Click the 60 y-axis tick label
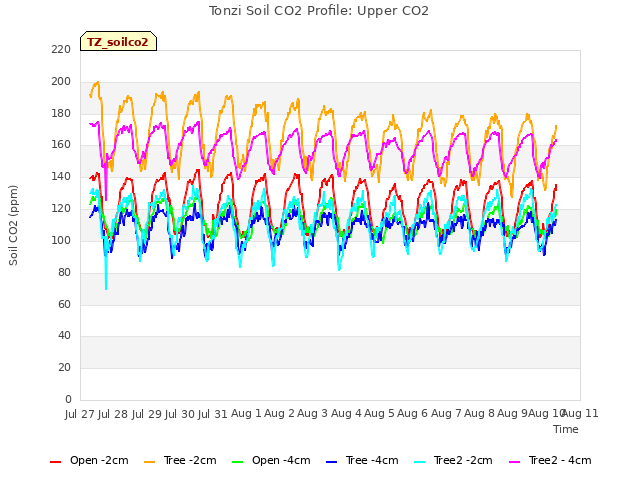640x480 pixels. tap(64, 304)
